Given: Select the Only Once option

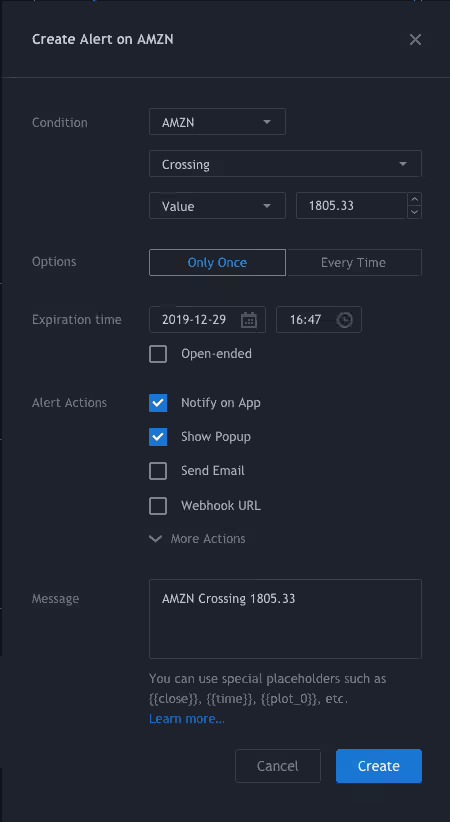Looking at the screenshot, I should click(x=217, y=262).
